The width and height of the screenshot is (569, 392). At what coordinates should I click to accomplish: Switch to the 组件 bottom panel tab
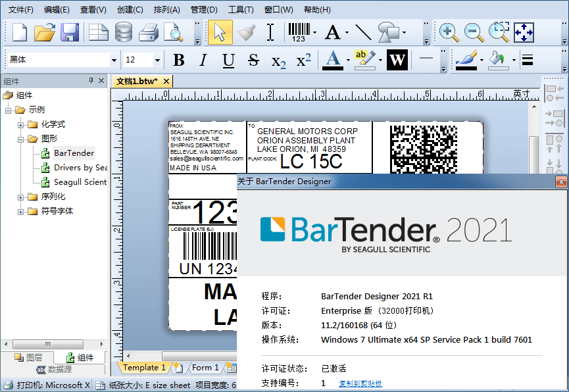[80, 358]
